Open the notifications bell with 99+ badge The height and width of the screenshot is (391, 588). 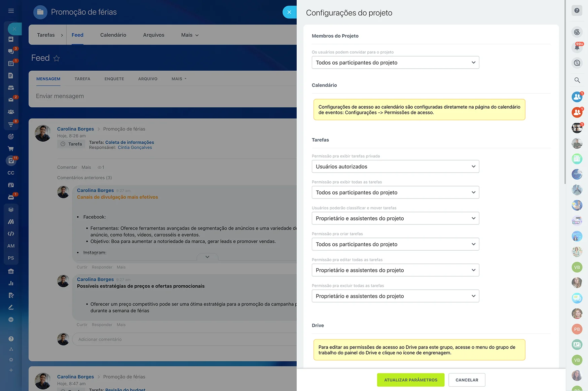[x=577, y=47]
